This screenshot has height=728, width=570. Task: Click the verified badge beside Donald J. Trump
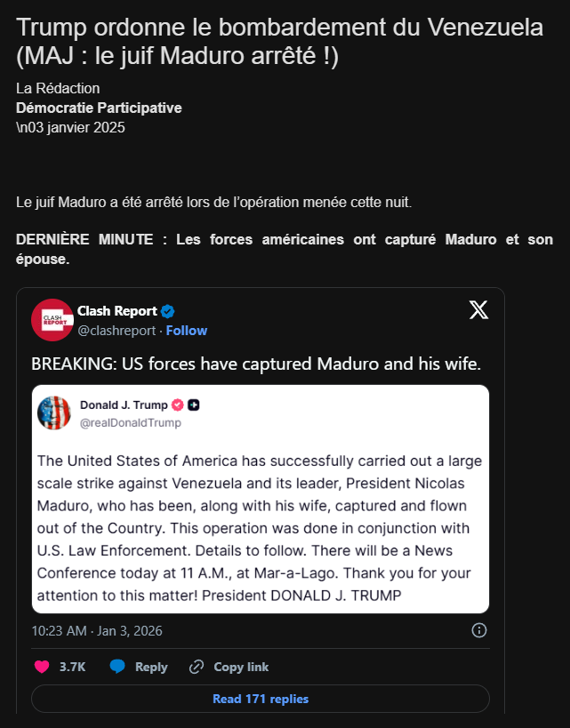[177, 405]
